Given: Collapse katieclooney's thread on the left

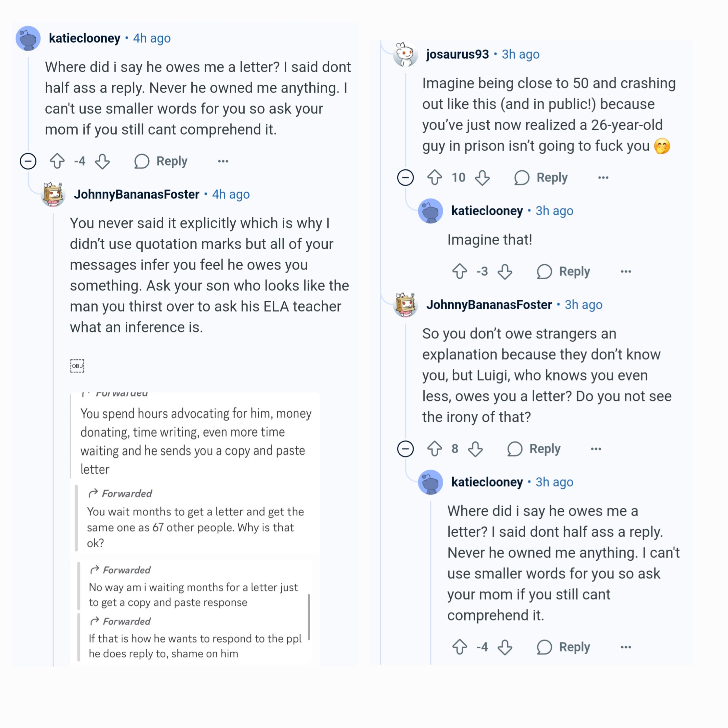Looking at the screenshot, I should click(x=28, y=161).
